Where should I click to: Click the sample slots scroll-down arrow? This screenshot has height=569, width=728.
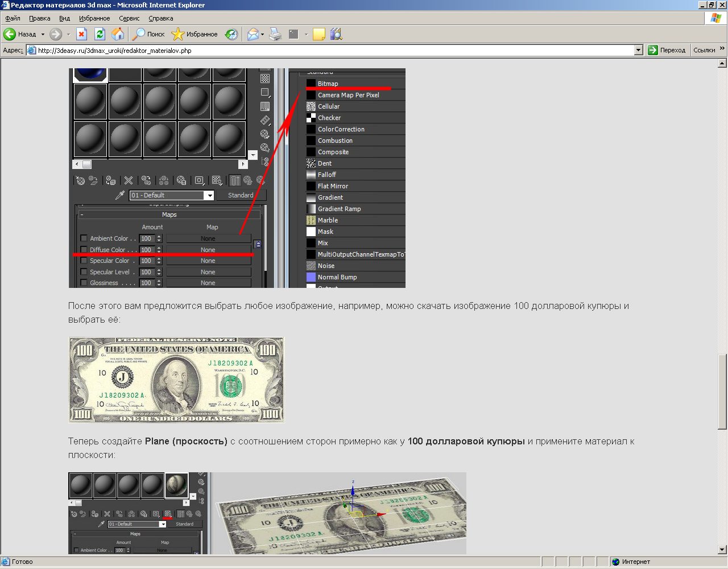[x=253, y=155]
